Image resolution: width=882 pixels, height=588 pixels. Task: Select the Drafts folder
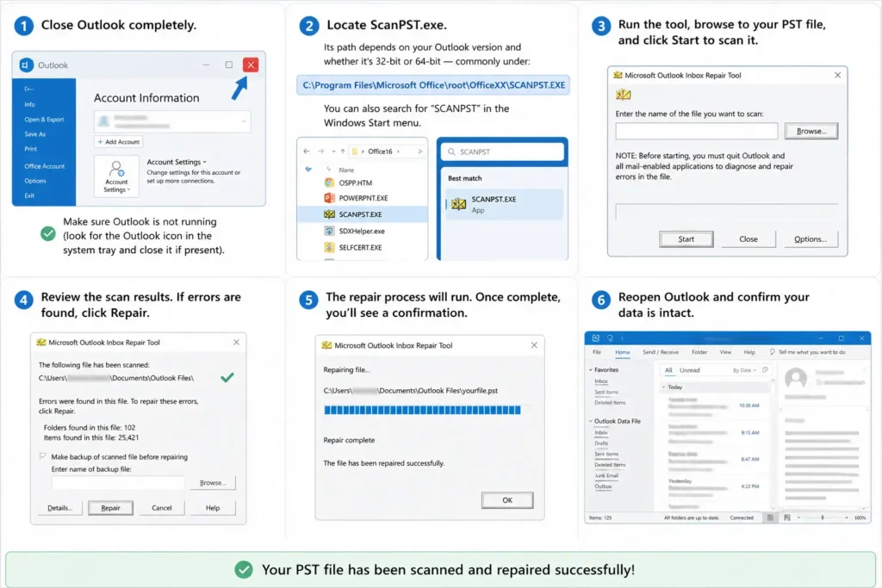pyautogui.click(x=601, y=443)
